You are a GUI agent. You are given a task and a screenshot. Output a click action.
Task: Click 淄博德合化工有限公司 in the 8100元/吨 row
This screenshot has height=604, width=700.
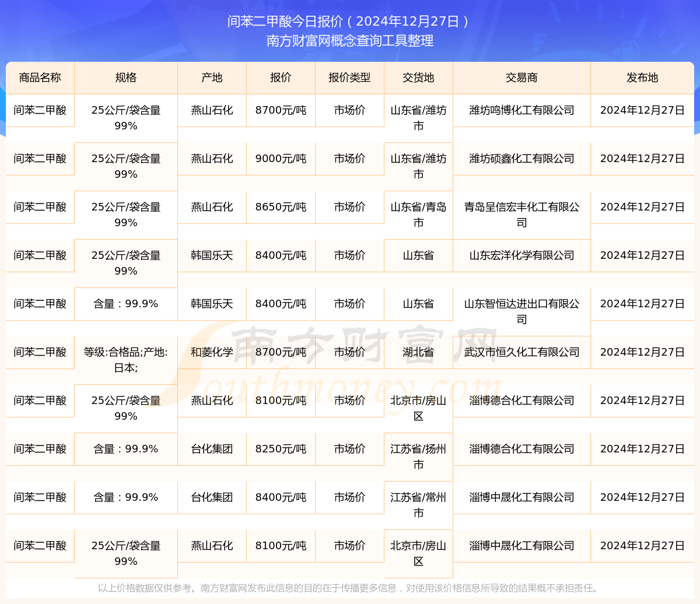coord(521,401)
